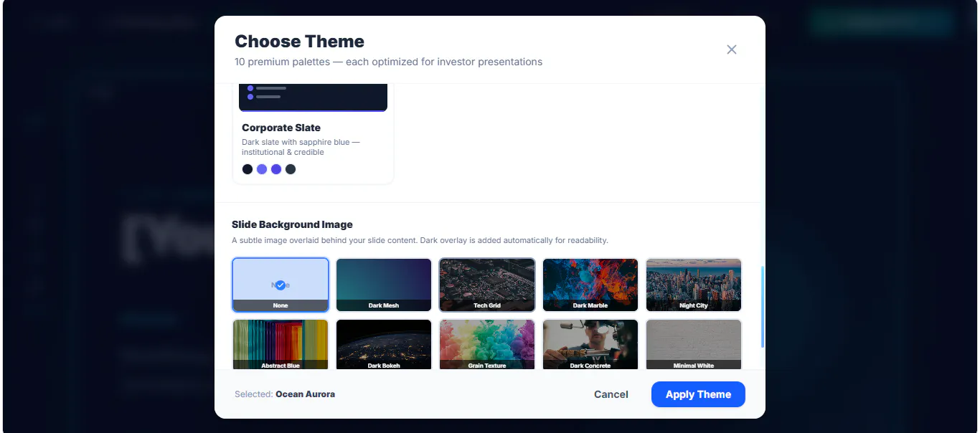
Task: Click the Cancel button
Action: [611, 394]
